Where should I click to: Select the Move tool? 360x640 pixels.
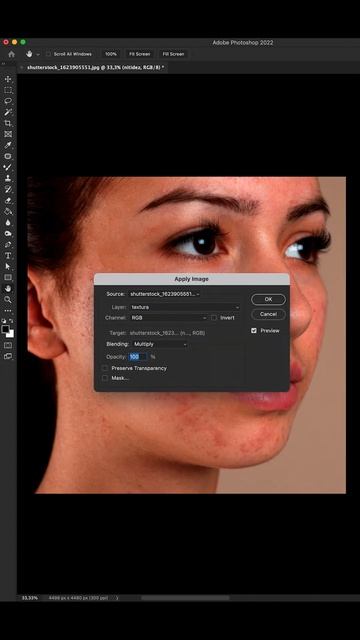tap(8, 79)
